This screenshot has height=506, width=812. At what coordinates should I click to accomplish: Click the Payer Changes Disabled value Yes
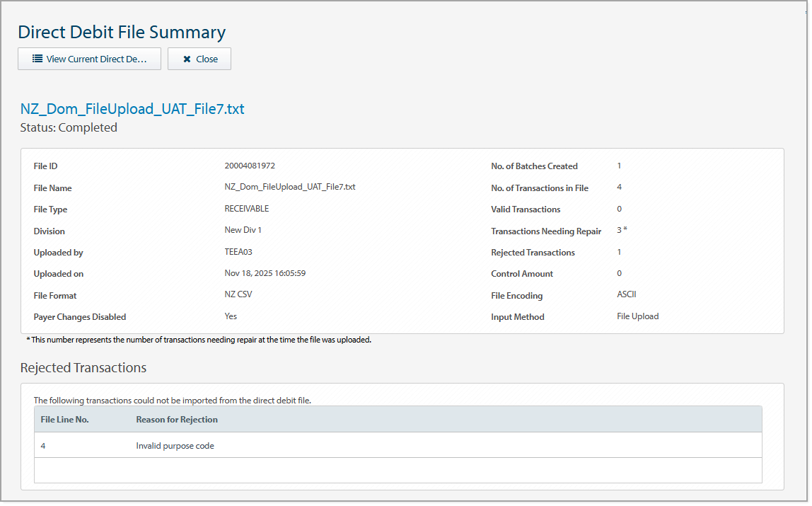[x=231, y=316]
